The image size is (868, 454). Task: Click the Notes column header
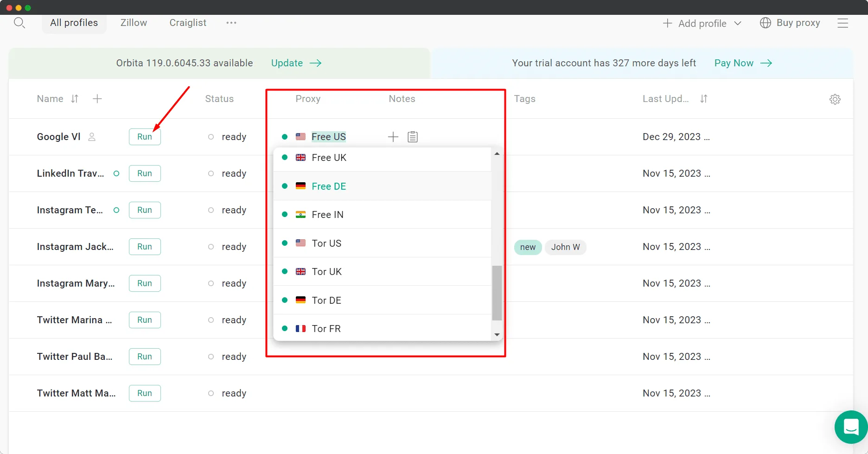click(x=402, y=99)
